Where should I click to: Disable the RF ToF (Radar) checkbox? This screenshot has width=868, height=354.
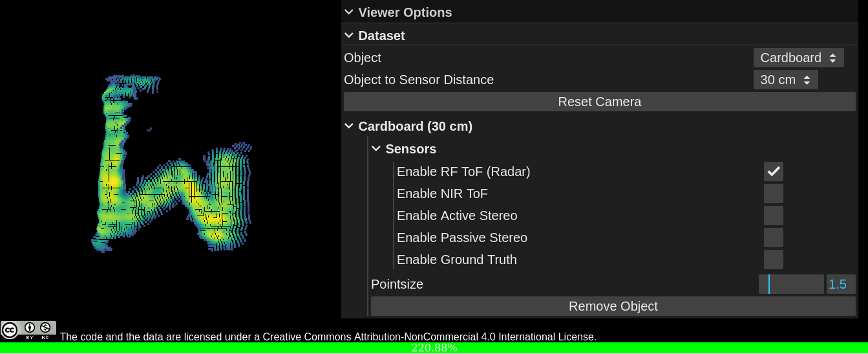point(773,171)
